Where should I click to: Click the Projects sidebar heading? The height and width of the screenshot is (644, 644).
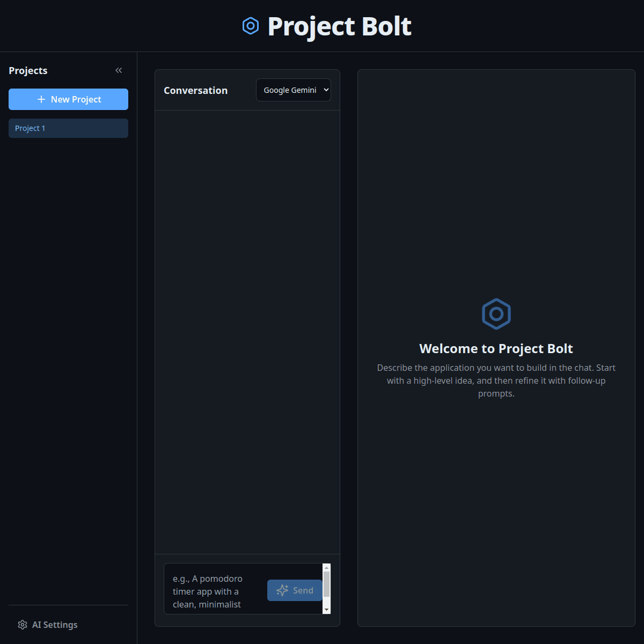[x=28, y=70]
